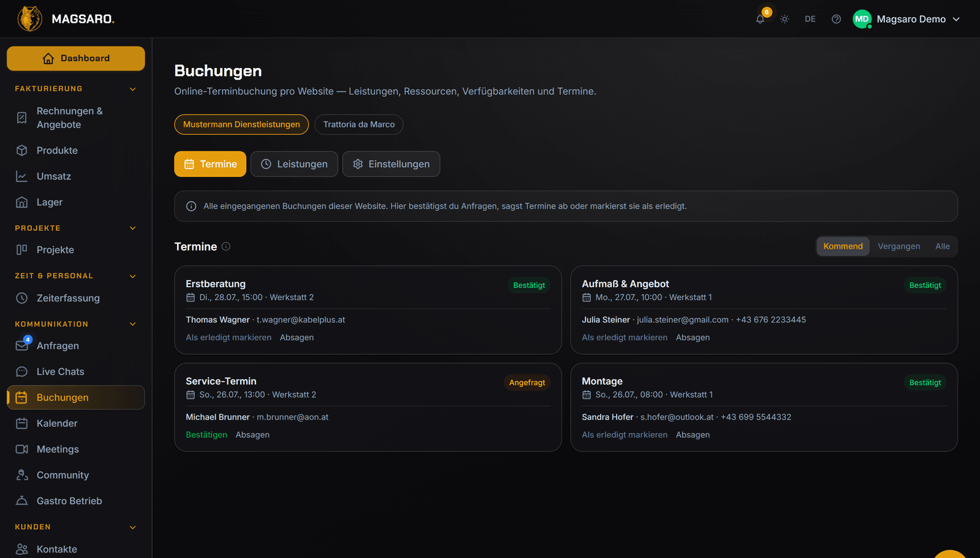Image resolution: width=980 pixels, height=558 pixels.
Task: Switch to the Termine tab
Action: (210, 164)
